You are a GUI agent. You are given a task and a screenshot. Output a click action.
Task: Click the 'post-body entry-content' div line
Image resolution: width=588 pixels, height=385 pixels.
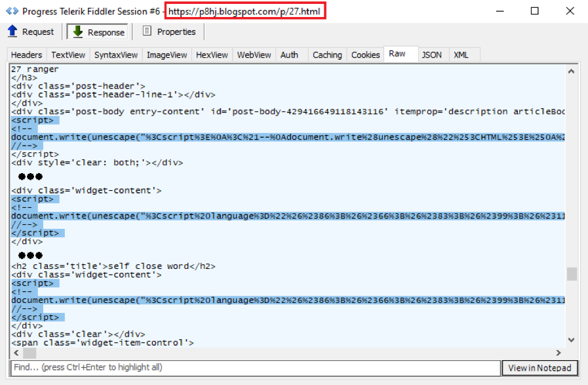pos(288,111)
